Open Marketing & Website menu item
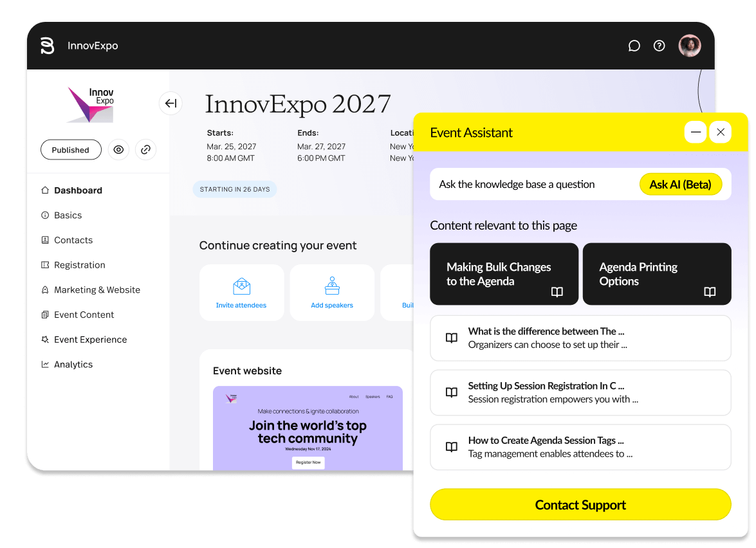Viewport: 756px width, 548px height. tap(97, 290)
